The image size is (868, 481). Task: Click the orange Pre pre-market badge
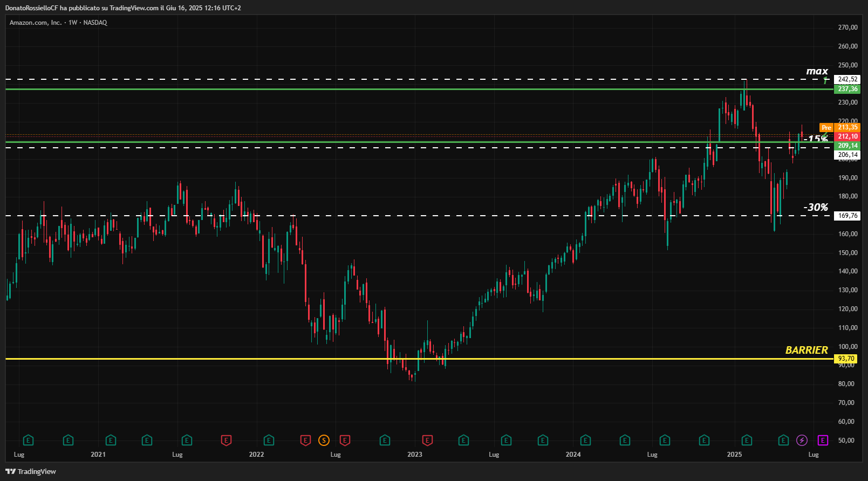click(x=826, y=128)
